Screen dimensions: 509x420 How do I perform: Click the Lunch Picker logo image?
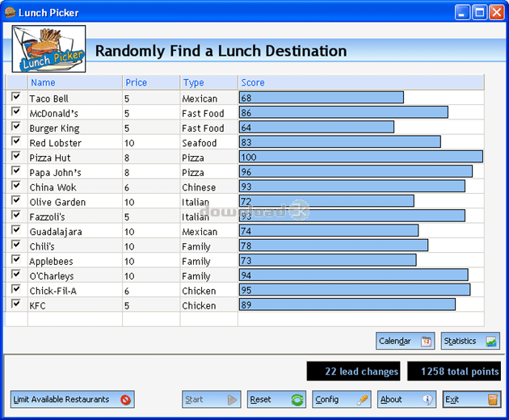point(48,48)
